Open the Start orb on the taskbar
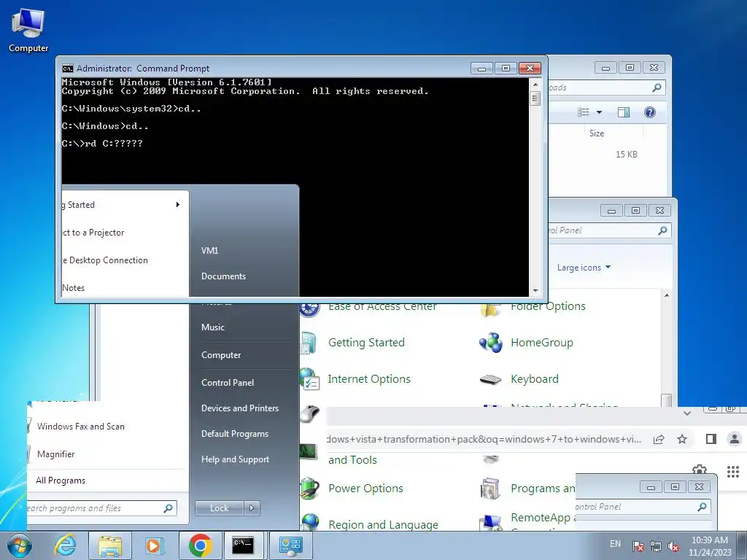This screenshot has height=560, width=747. (19, 545)
